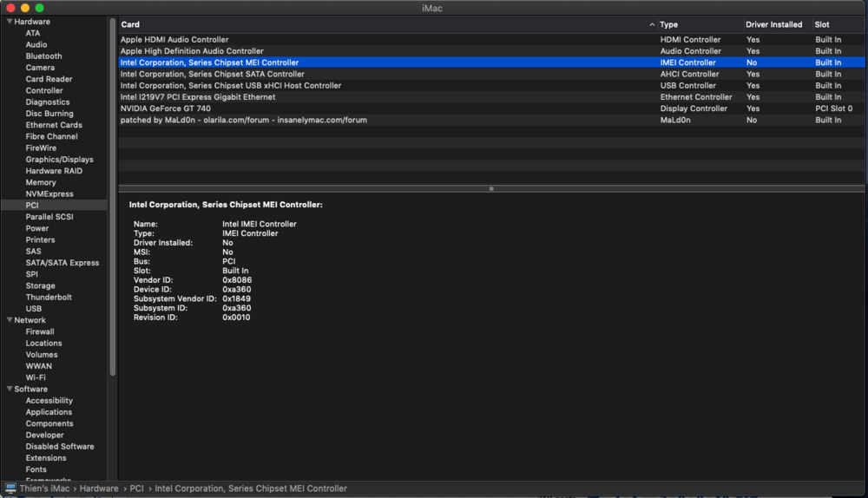Select Graphics/Displays in the sidebar
Screen dimensions: 868x498
tap(59, 160)
